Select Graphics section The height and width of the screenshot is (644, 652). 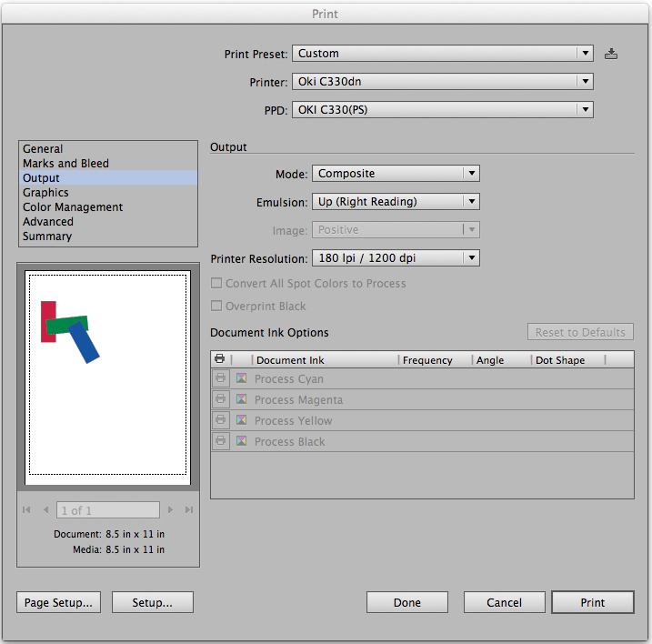coord(108,193)
